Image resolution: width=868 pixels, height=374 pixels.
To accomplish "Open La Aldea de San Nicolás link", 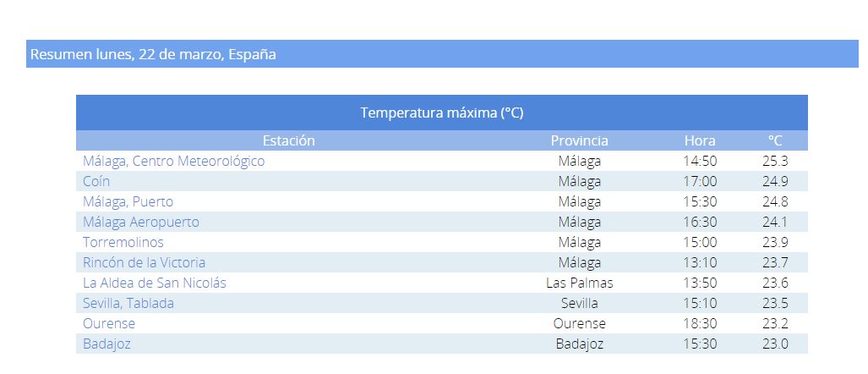I will pos(155,283).
